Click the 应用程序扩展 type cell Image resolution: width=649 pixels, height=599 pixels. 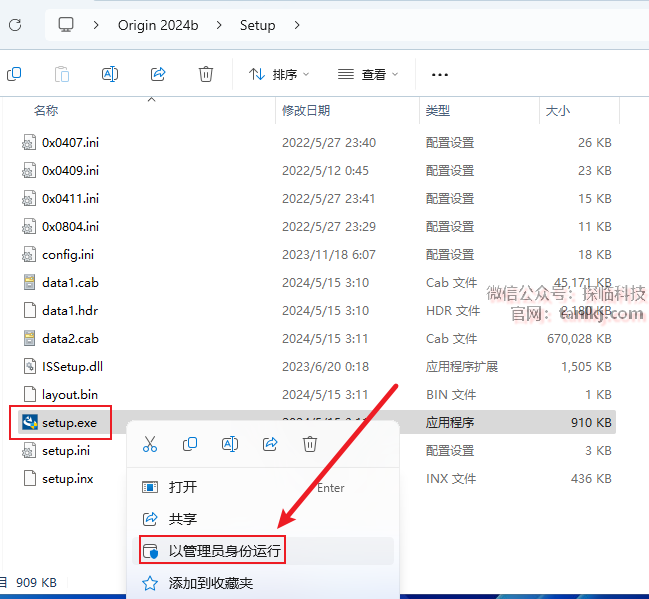pyautogui.click(x=462, y=366)
